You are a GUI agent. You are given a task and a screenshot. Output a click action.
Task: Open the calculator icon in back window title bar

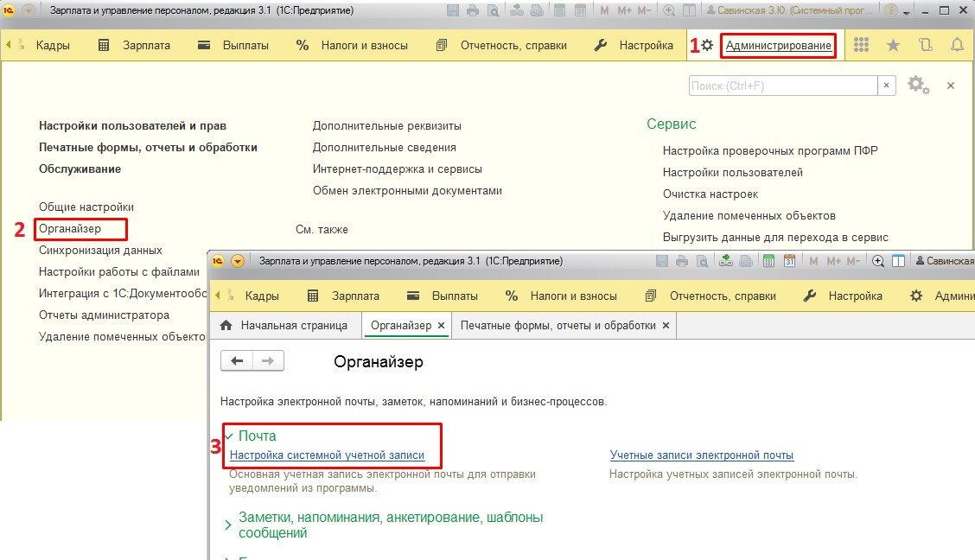coord(559,10)
